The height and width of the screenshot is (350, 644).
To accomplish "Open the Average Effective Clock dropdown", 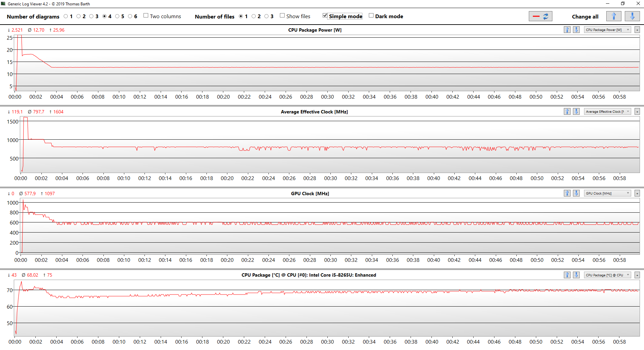I will click(607, 111).
